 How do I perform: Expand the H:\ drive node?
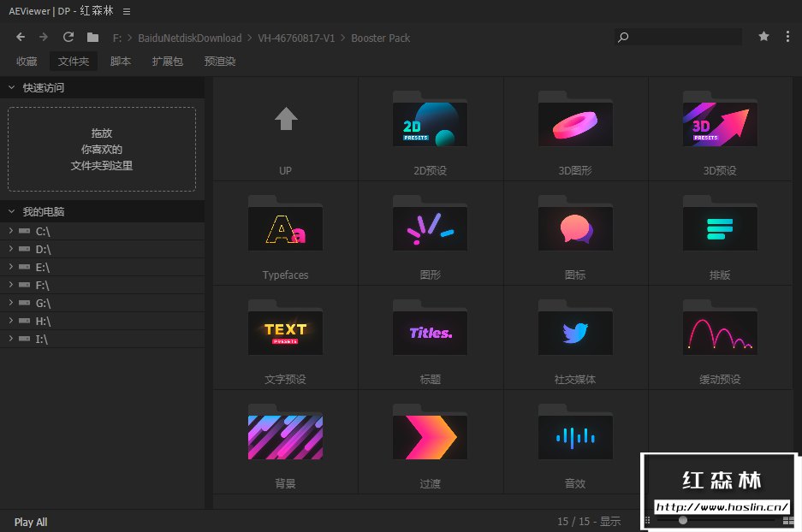11,321
